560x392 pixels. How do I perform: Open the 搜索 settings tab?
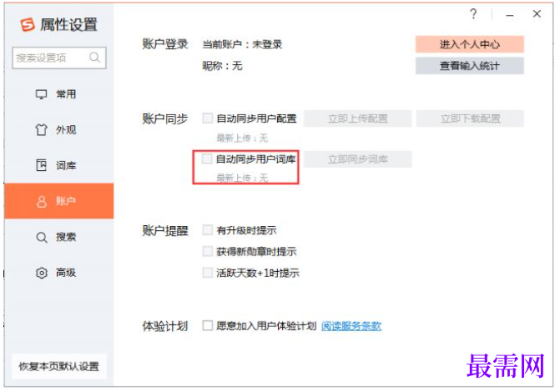point(59,237)
